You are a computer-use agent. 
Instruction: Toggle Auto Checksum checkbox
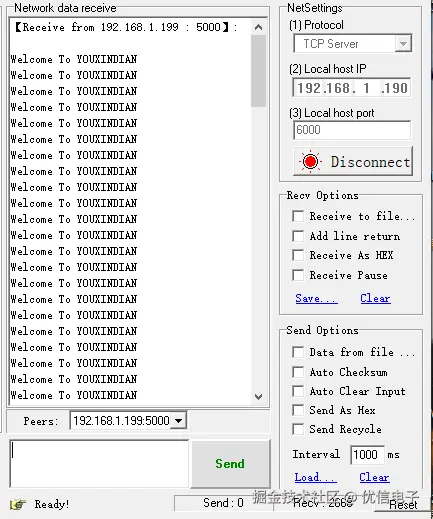[298, 372]
